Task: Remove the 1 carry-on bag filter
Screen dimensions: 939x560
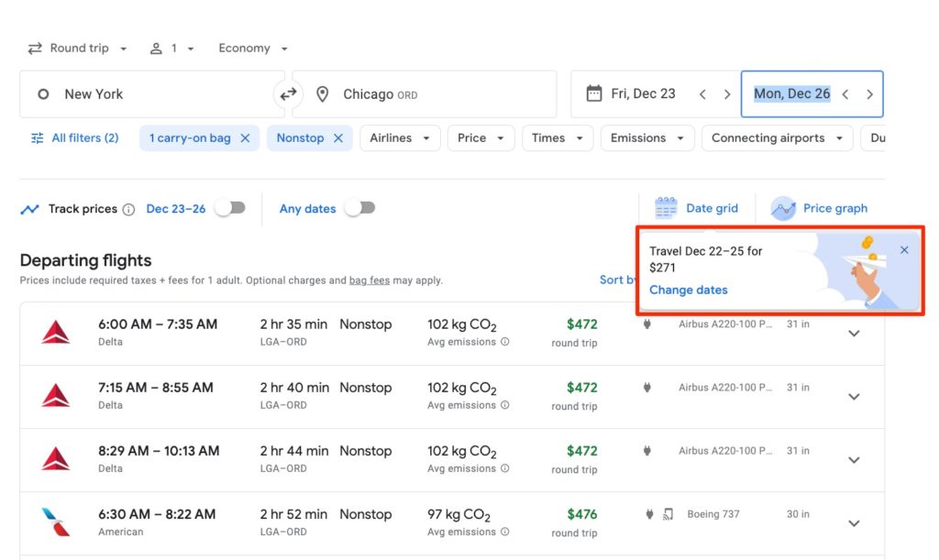Action: pos(245,138)
